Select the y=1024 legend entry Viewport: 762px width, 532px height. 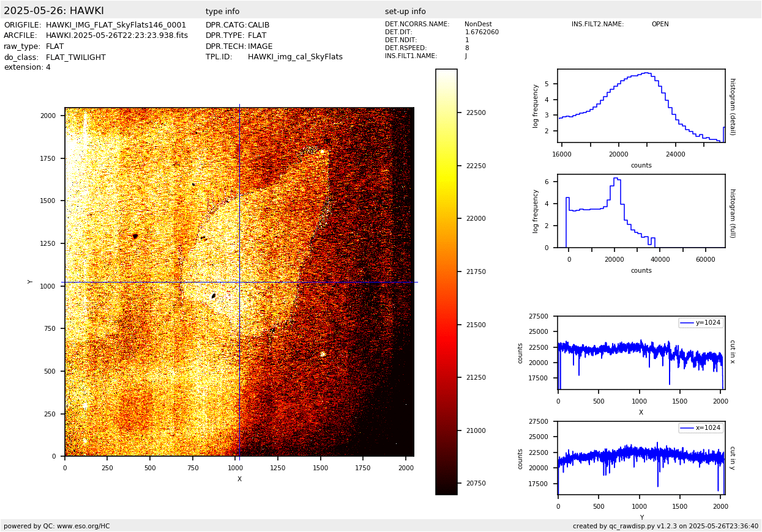point(700,323)
